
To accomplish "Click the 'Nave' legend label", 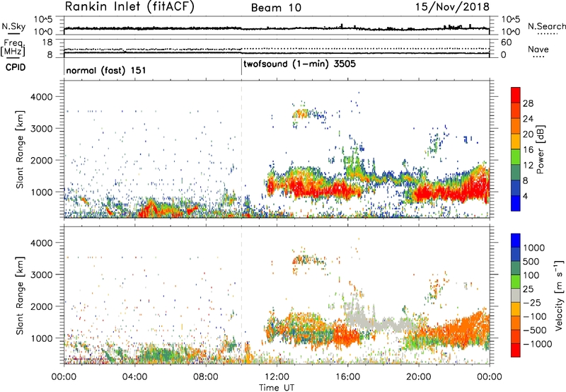I will tap(538, 49).
